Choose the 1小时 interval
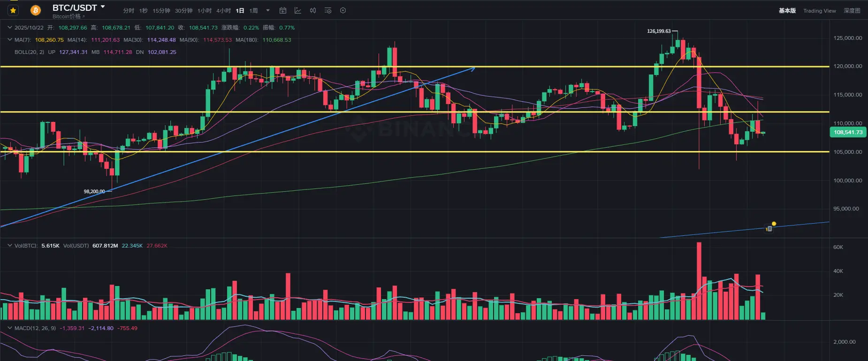Image resolution: width=868 pixels, height=361 pixels. 205,11
